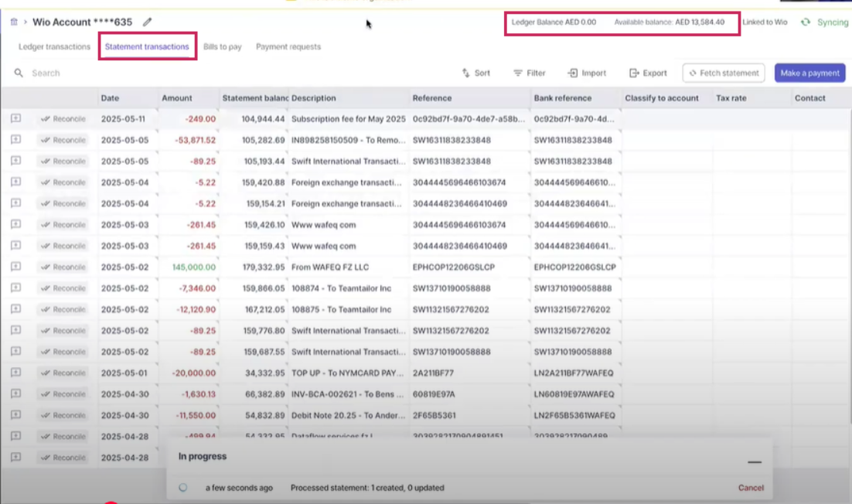The image size is (852, 504).
Task: Click the Description column header
Action: coord(314,97)
